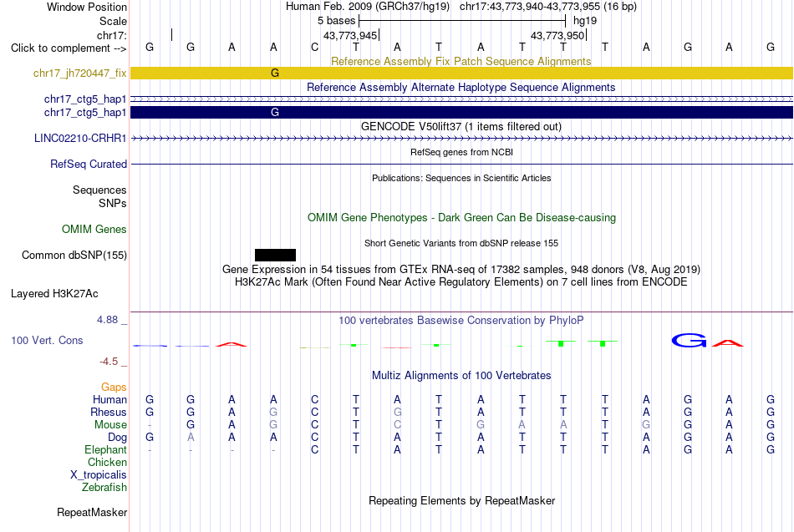The width and height of the screenshot is (794, 532).
Task: Click the 'chr17:' base position label
Action: pos(111,35)
